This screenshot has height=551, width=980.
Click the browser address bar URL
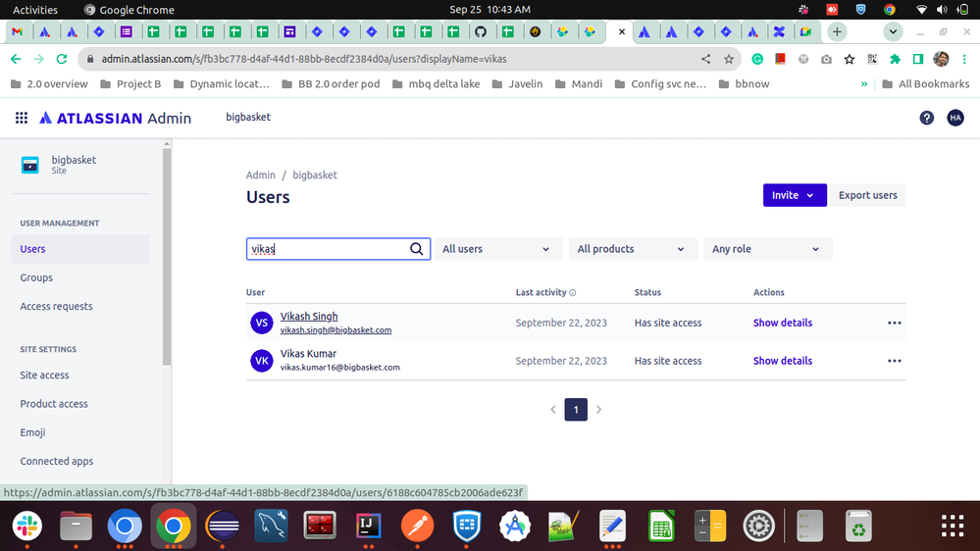[304, 59]
